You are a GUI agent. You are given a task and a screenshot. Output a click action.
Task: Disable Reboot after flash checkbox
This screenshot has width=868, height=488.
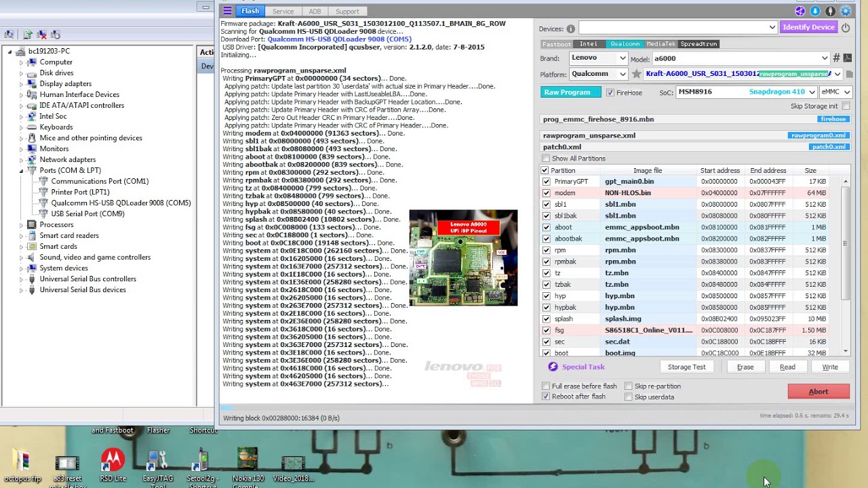[546, 396]
